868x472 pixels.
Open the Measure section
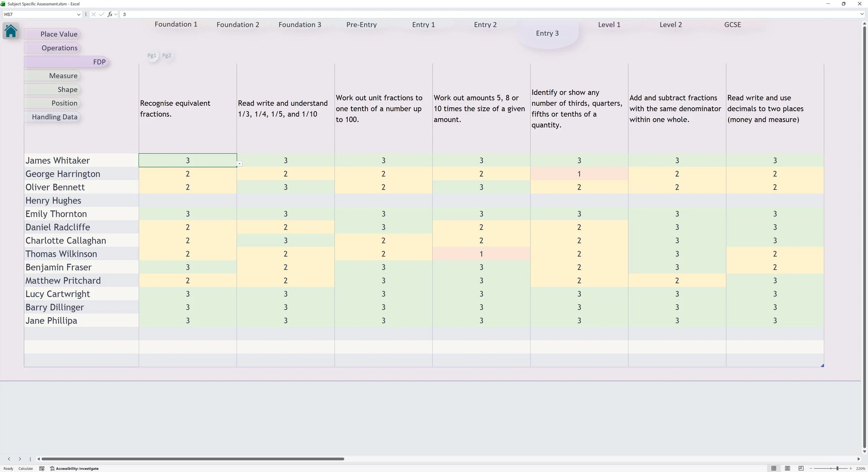(52, 76)
